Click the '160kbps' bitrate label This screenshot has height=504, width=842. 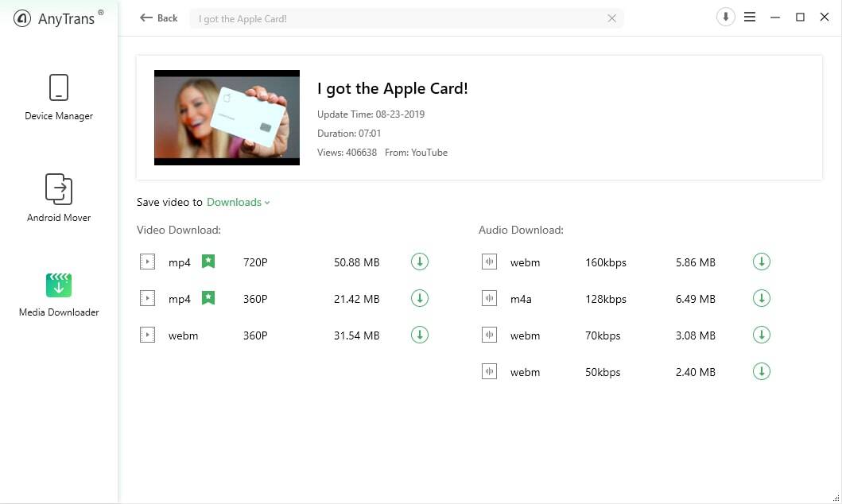click(x=606, y=262)
